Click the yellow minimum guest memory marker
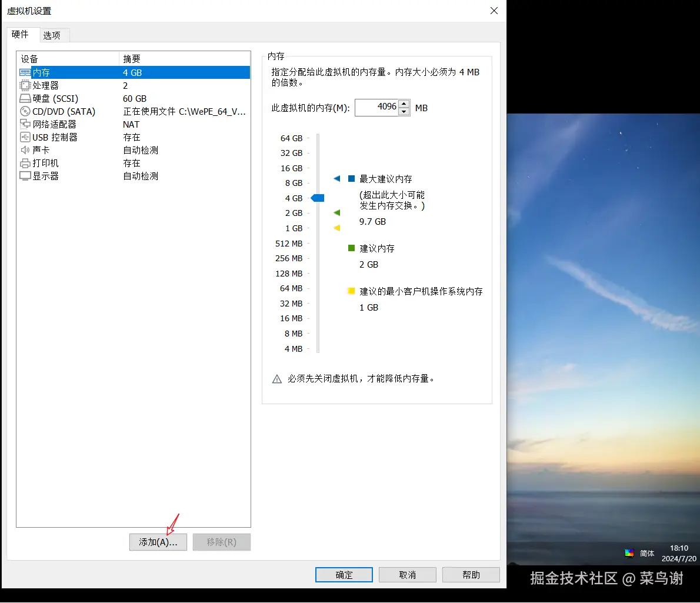The image size is (700, 603). (337, 228)
